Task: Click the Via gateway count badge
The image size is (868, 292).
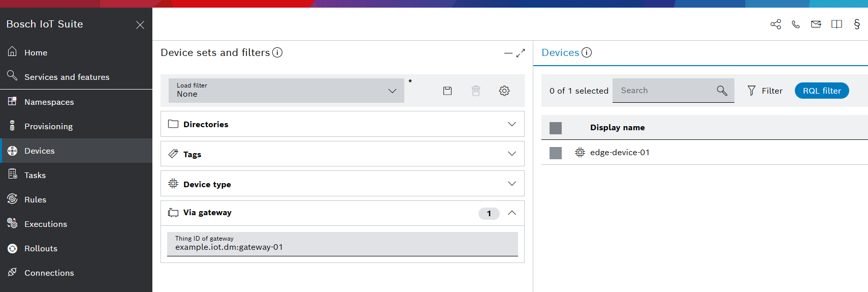Action: click(489, 214)
